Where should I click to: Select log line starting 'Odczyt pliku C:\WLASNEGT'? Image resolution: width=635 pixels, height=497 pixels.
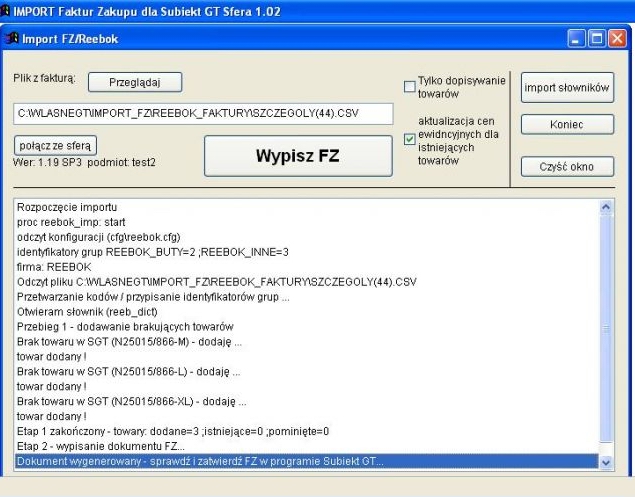point(307,282)
